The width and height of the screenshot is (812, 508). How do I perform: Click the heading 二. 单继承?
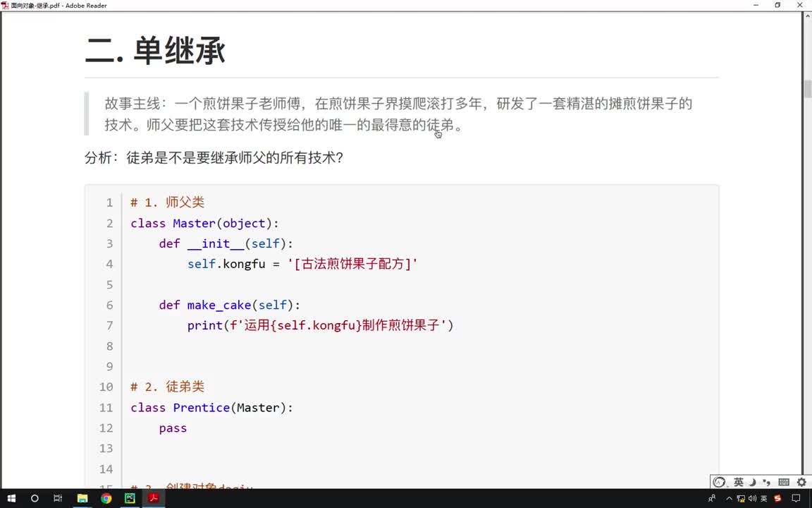(x=155, y=51)
